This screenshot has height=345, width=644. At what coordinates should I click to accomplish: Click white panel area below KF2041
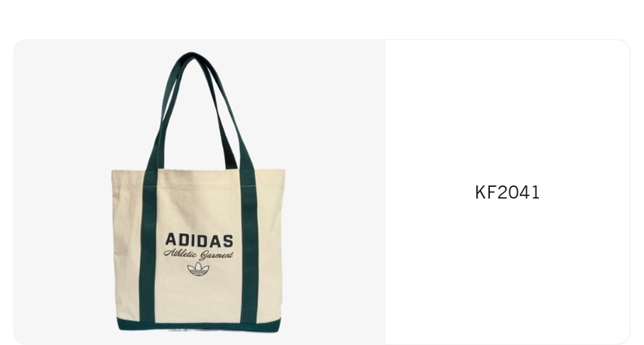(x=507, y=271)
